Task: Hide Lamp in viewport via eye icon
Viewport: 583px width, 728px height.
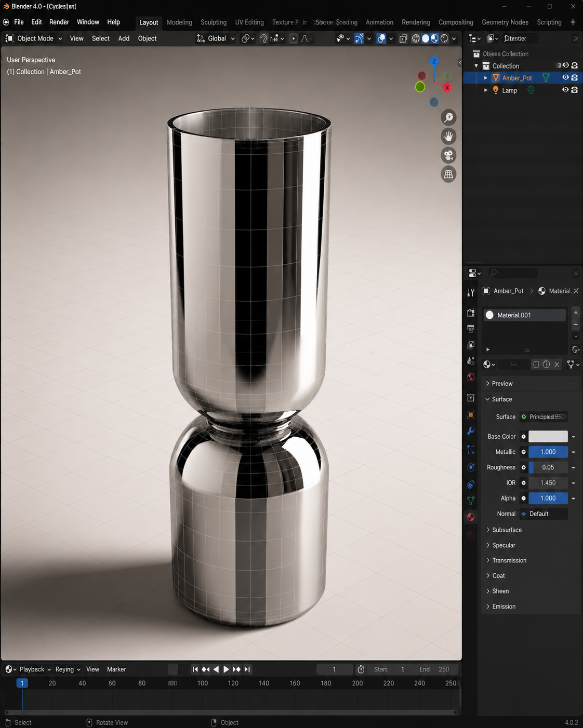Action: pos(565,90)
